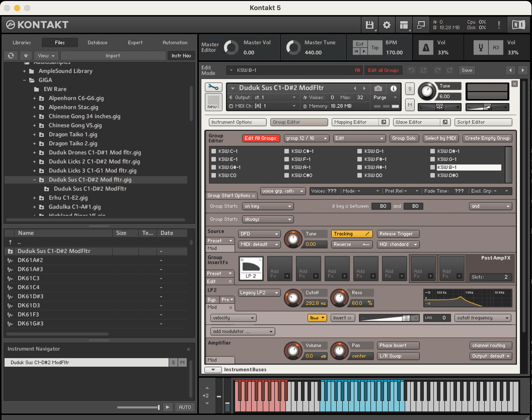Toggle Tracking in Source section
532x420 pixels.
coord(352,234)
